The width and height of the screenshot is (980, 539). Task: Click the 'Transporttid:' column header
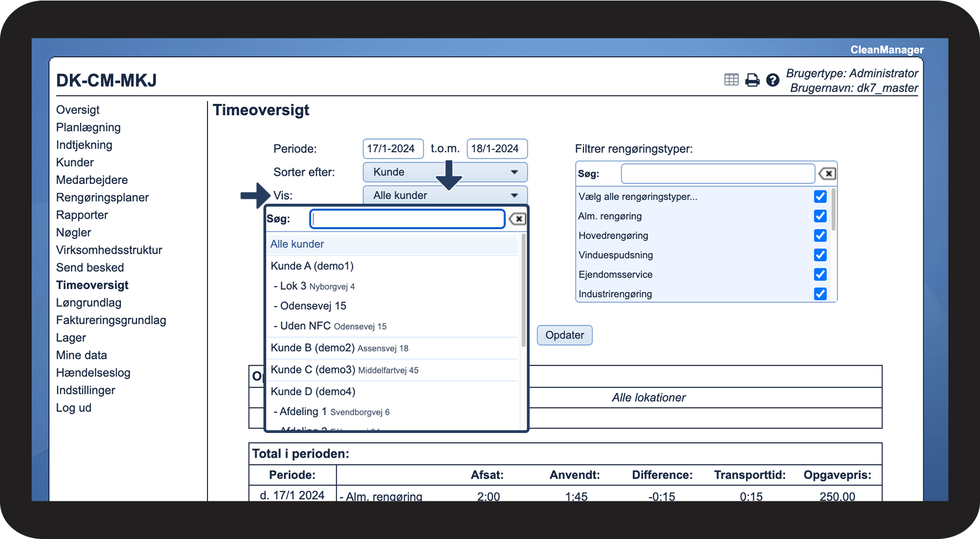pyautogui.click(x=750, y=475)
